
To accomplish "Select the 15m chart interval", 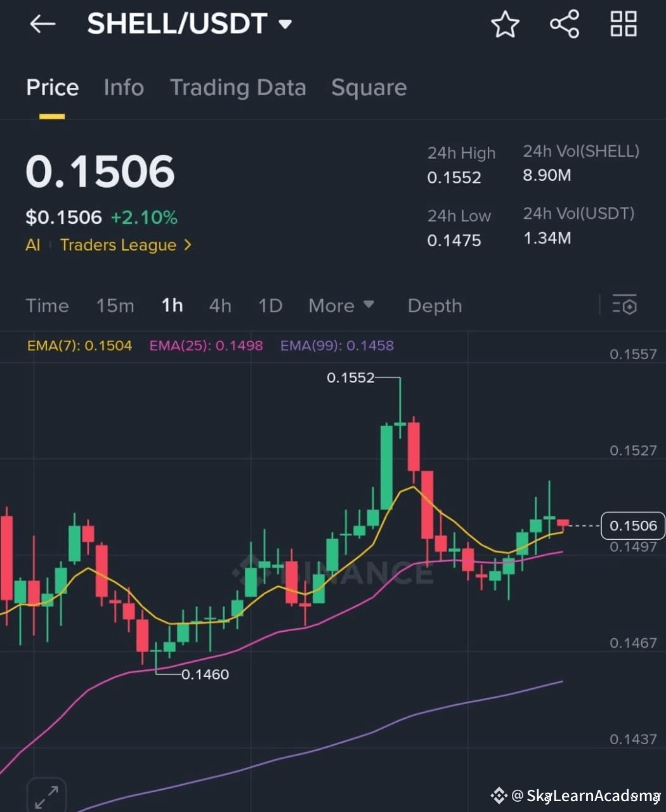I will [x=115, y=306].
